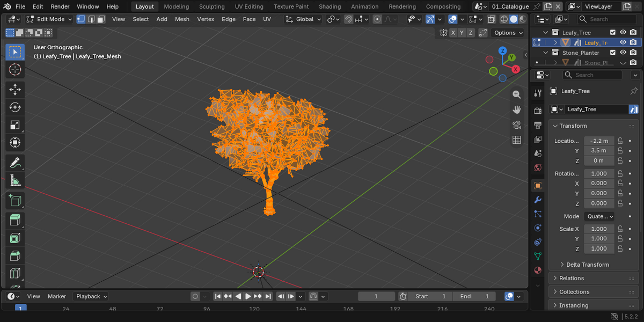Open the Object Data mesh tab

(x=538, y=255)
